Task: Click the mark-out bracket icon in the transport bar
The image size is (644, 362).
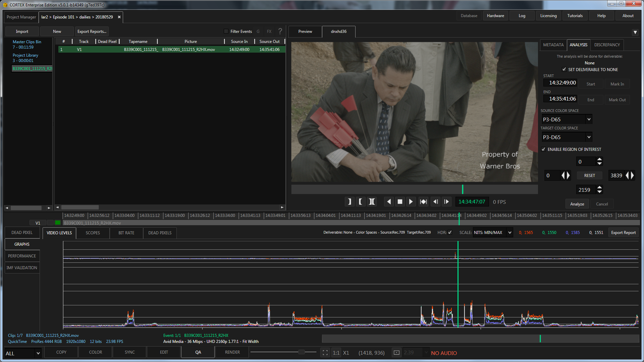Action: (x=349, y=201)
